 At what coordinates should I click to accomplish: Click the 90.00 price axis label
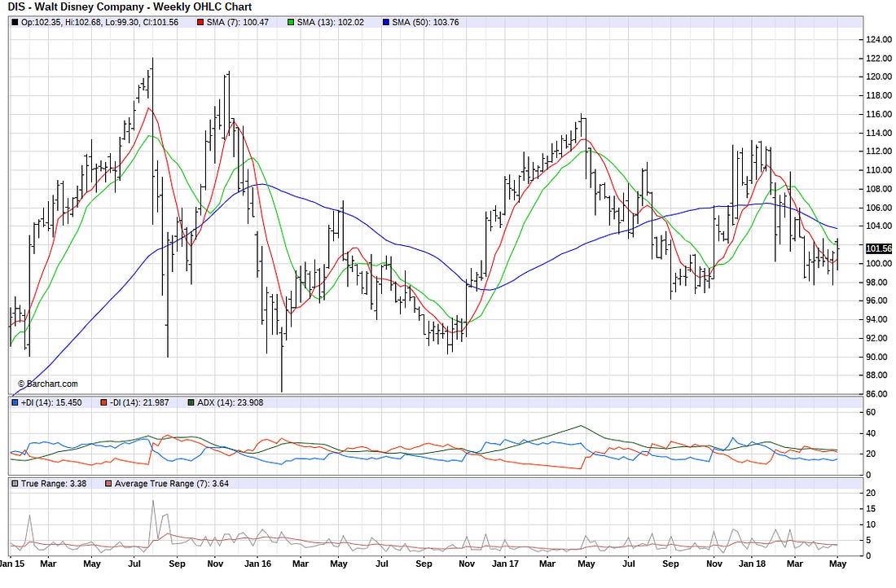pyautogui.click(x=879, y=357)
